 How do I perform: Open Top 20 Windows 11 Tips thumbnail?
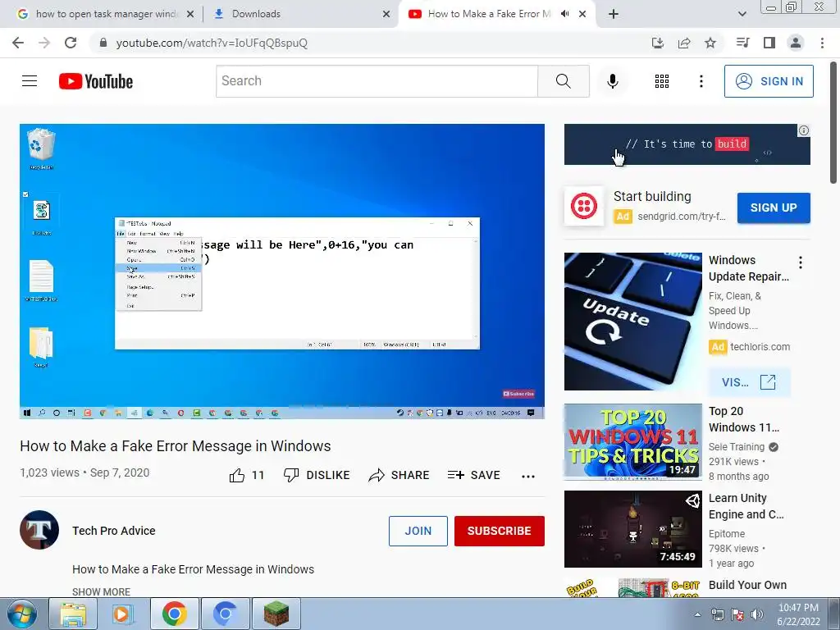pyautogui.click(x=632, y=442)
